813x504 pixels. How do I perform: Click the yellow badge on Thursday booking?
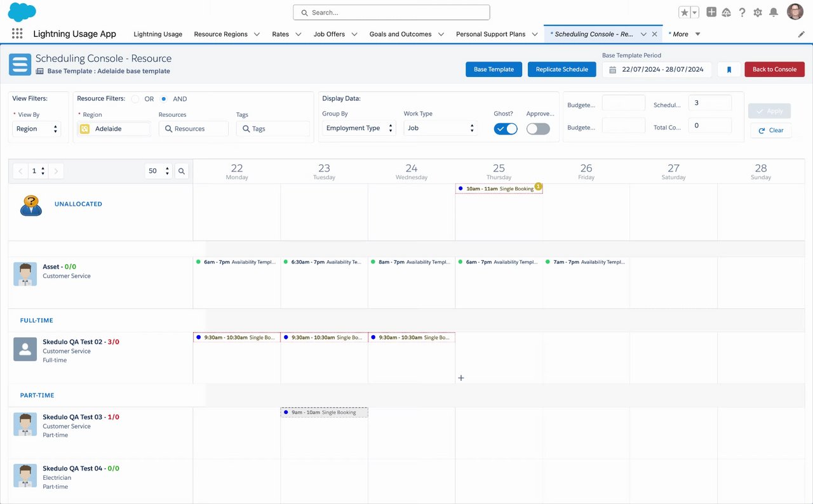[x=538, y=186]
